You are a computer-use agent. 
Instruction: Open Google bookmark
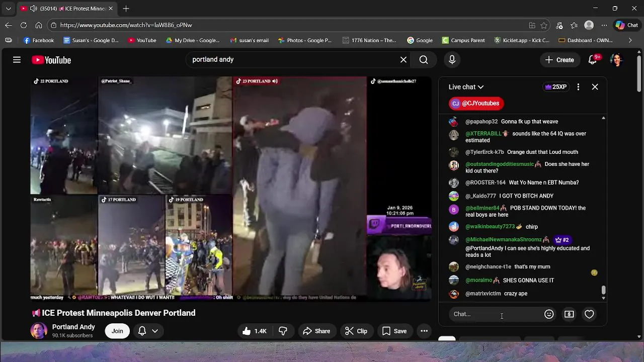(420, 40)
